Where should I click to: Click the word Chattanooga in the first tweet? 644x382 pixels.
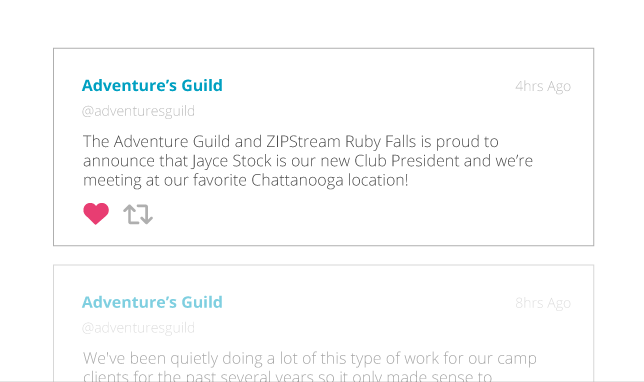tap(297, 180)
